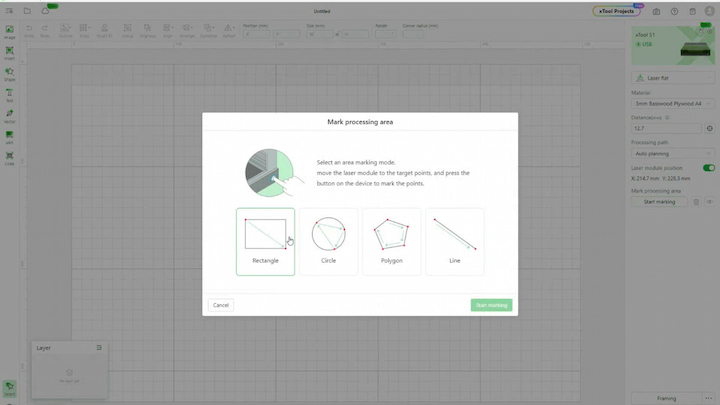
Task: Open the folder icon in the title bar
Action: click(x=27, y=11)
